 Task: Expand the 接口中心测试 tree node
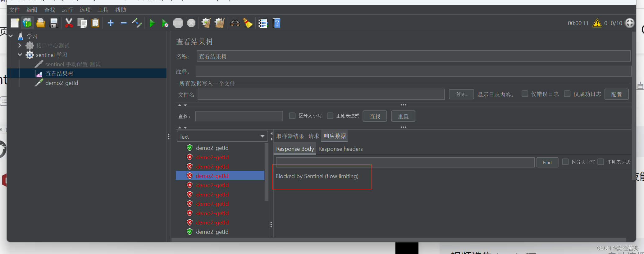pyautogui.click(x=20, y=45)
